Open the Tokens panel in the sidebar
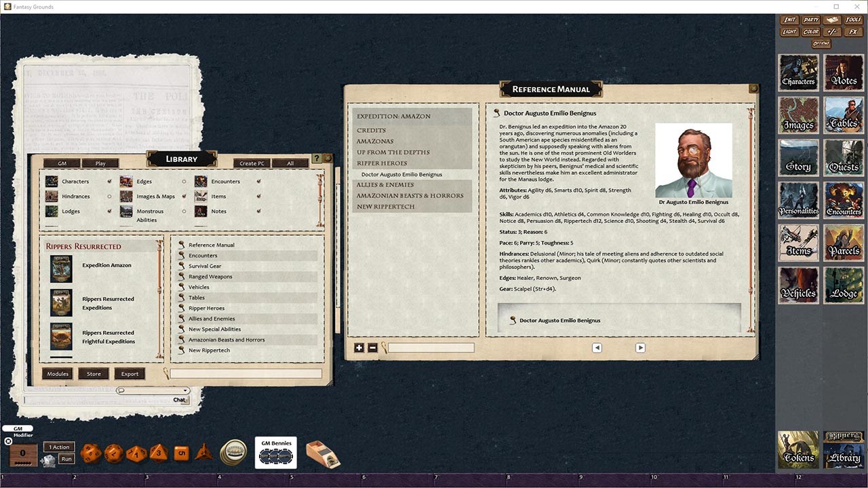This screenshot has width=868, height=488. tap(798, 449)
